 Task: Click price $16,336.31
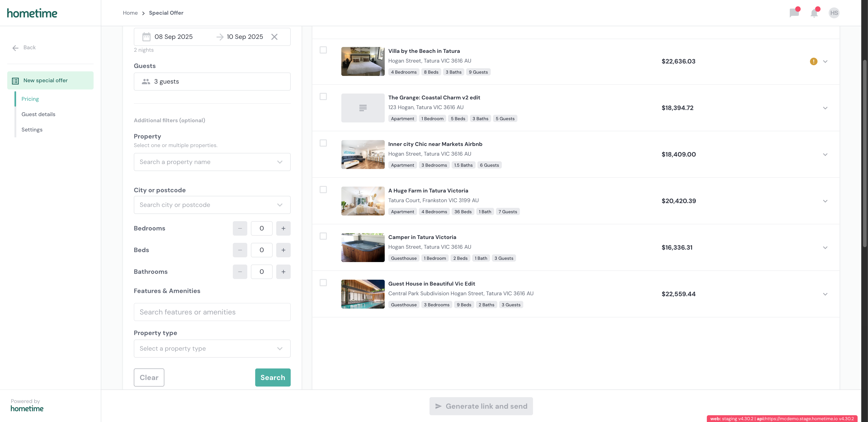677,248
